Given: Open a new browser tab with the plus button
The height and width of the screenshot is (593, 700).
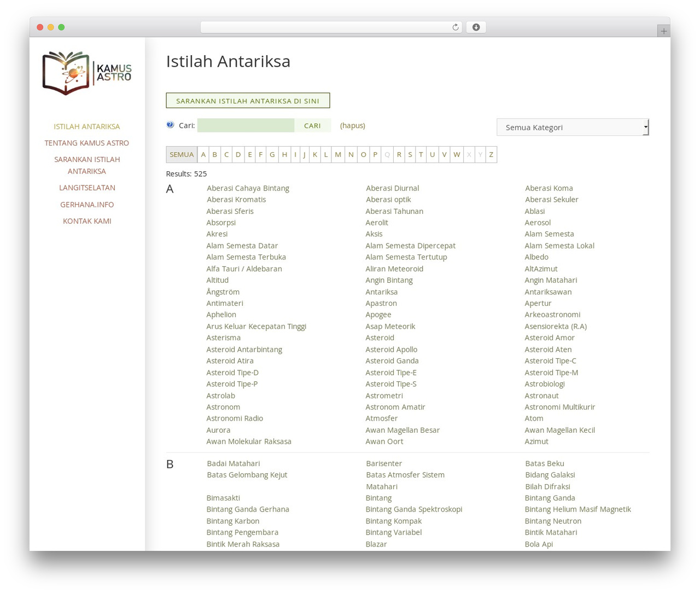Looking at the screenshot, I should point(663,31).
